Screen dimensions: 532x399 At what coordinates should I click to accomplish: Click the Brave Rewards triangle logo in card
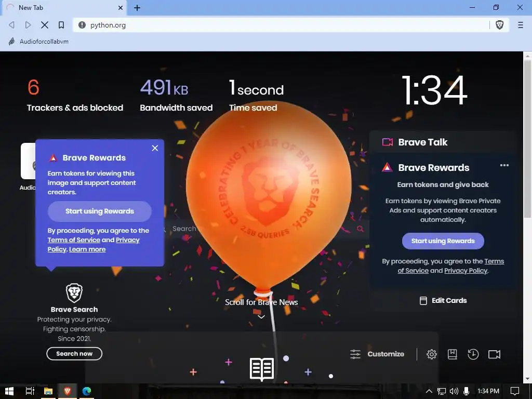[x=387, y=167]
